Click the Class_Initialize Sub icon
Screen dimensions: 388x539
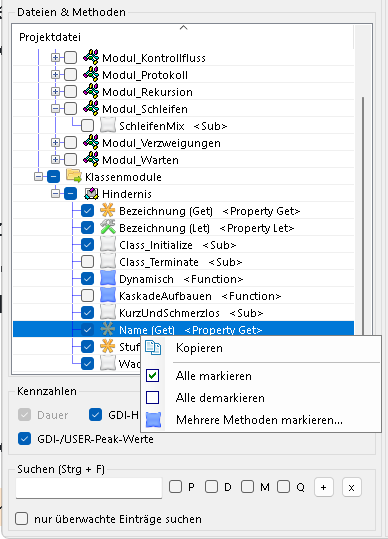[x=108, y=245]
